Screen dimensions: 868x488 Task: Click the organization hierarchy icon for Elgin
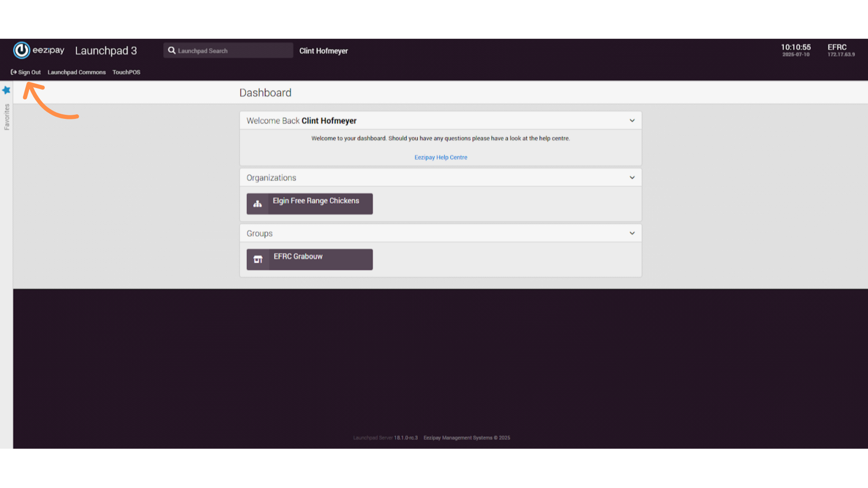pyautogui.click(x=258, y=204)
